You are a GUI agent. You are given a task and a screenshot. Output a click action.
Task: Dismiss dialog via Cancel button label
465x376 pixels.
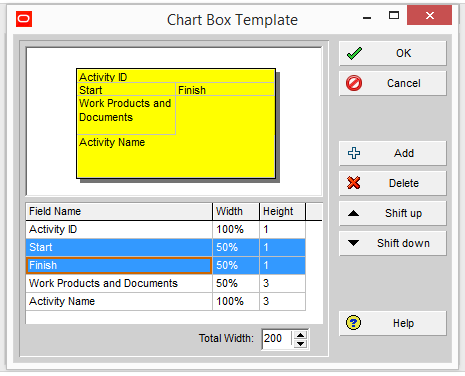404,83
